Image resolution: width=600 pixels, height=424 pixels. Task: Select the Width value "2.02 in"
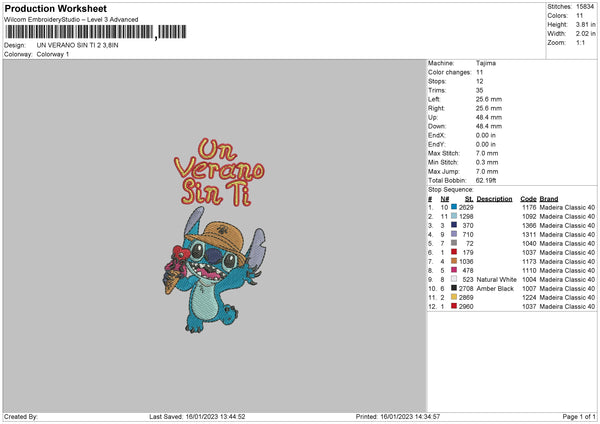pos(585,34)
